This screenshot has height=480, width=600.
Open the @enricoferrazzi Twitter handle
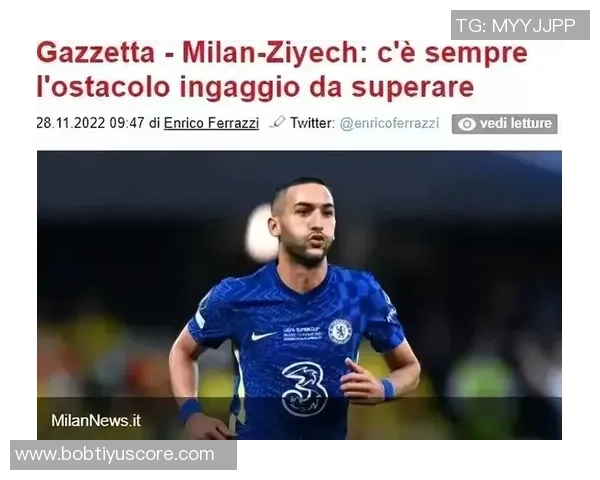(389, 123)
